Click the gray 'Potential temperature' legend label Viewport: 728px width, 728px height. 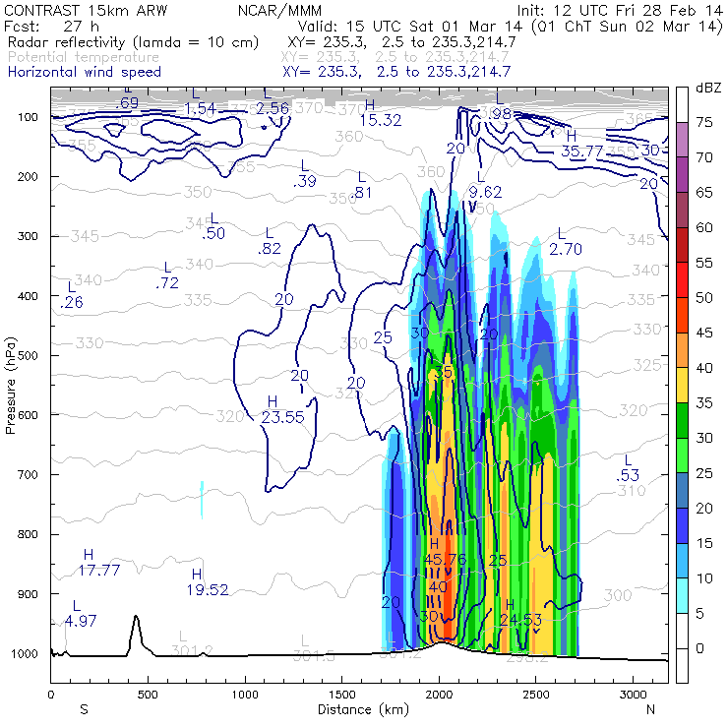click(84, 57)
